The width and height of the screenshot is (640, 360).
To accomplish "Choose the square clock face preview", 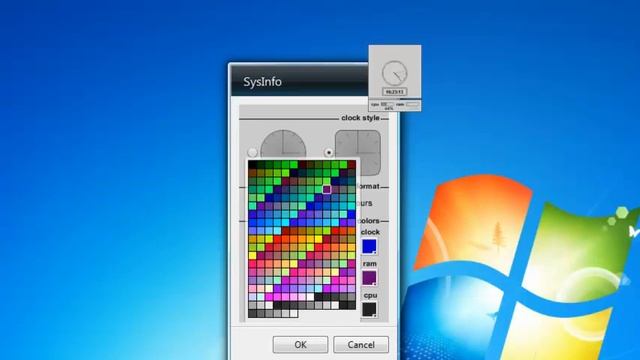I will (x=358, y=153).
